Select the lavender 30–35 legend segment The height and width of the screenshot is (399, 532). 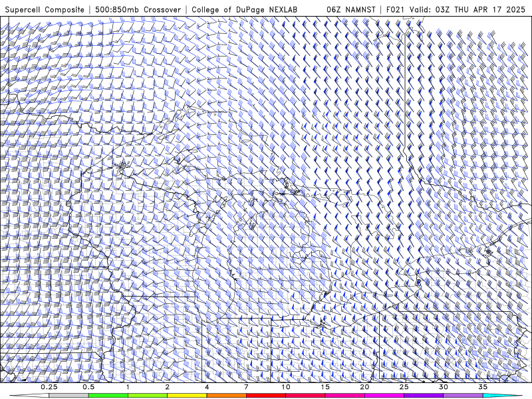point(463,396)
